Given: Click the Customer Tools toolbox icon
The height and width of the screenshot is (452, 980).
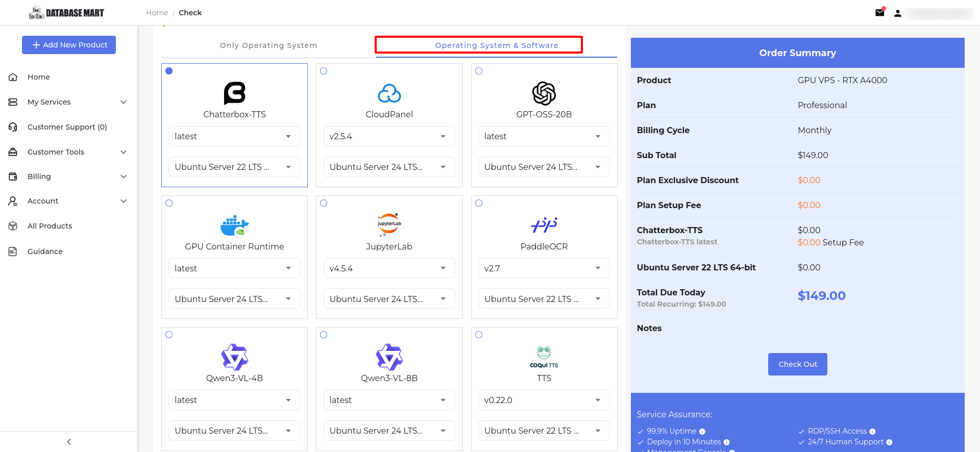Looking at the screenshot, I should click(x=13, y=152).
